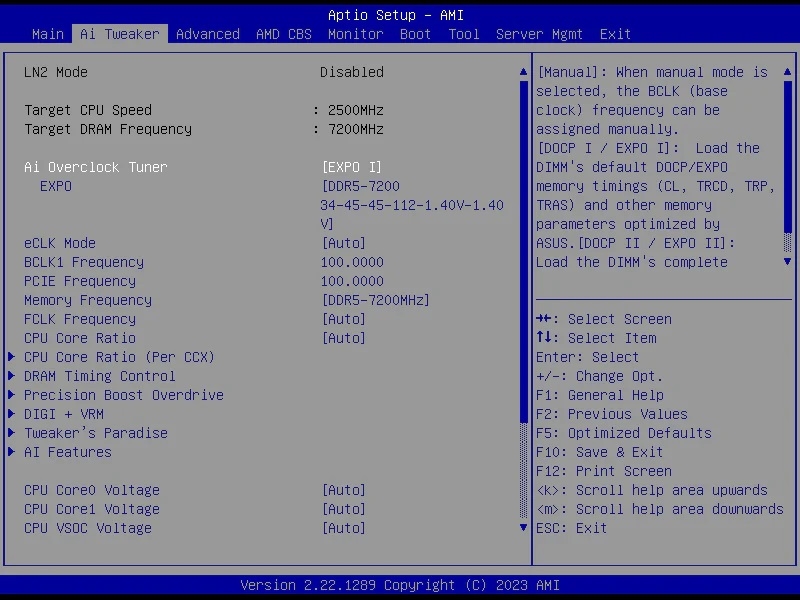Select the eCLK Mode Auto value

click(343, 243)
